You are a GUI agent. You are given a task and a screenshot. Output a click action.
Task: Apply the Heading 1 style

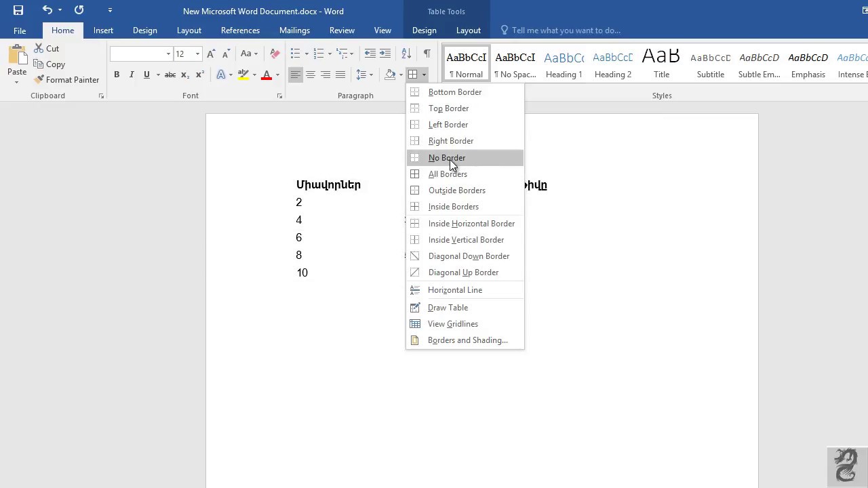[x=564, y=64]
